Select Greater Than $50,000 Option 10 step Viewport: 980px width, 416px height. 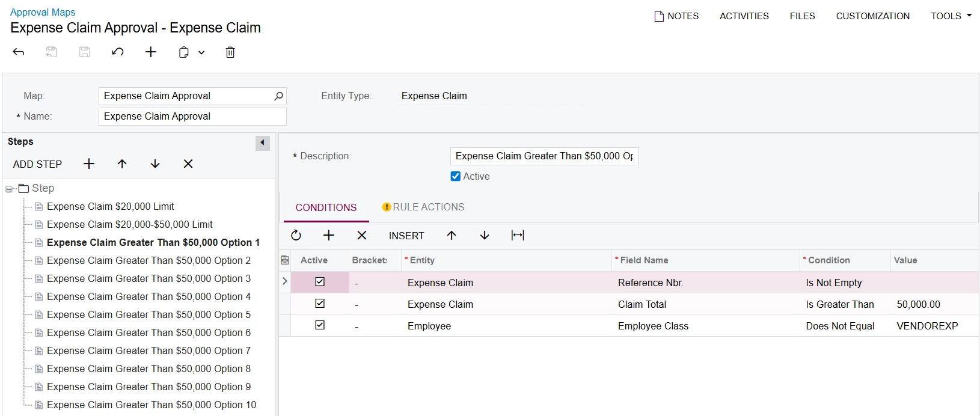152,405
